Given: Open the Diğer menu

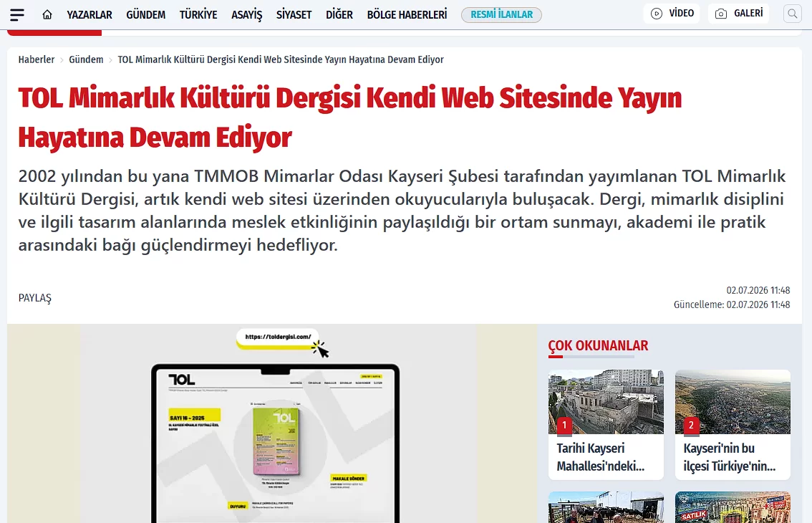Looking at the screenshot, I should 339,14.
